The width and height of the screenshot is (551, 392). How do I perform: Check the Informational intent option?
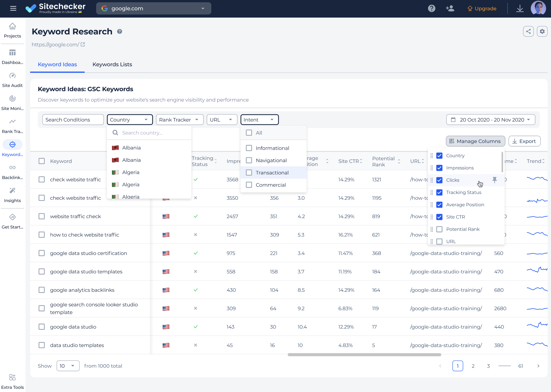[249, 148]
